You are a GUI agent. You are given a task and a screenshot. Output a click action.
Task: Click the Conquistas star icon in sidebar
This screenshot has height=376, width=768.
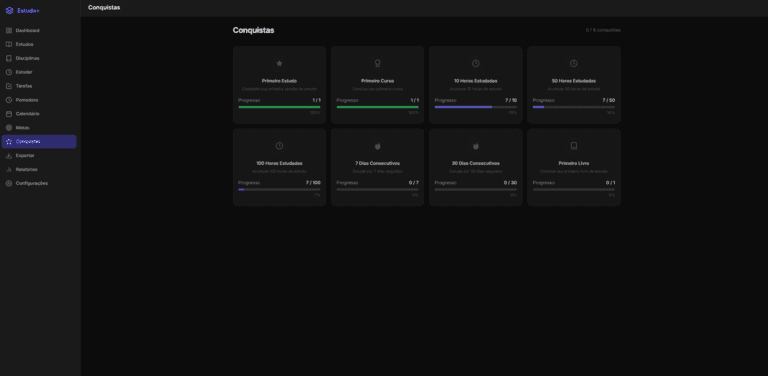(9, 141)
